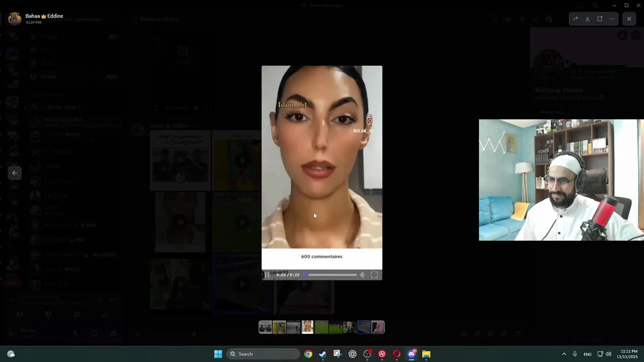Enter fullscreen for the video

tap(374, 275)
